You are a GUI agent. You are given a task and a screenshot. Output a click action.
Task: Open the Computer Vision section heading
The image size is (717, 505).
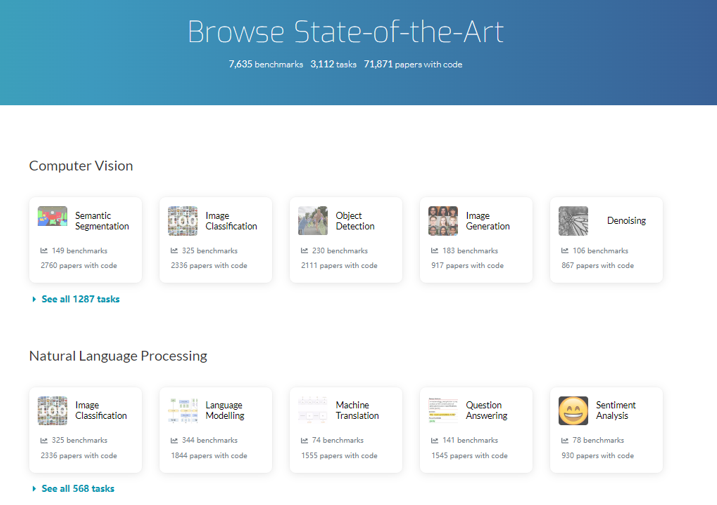[81, 166]
